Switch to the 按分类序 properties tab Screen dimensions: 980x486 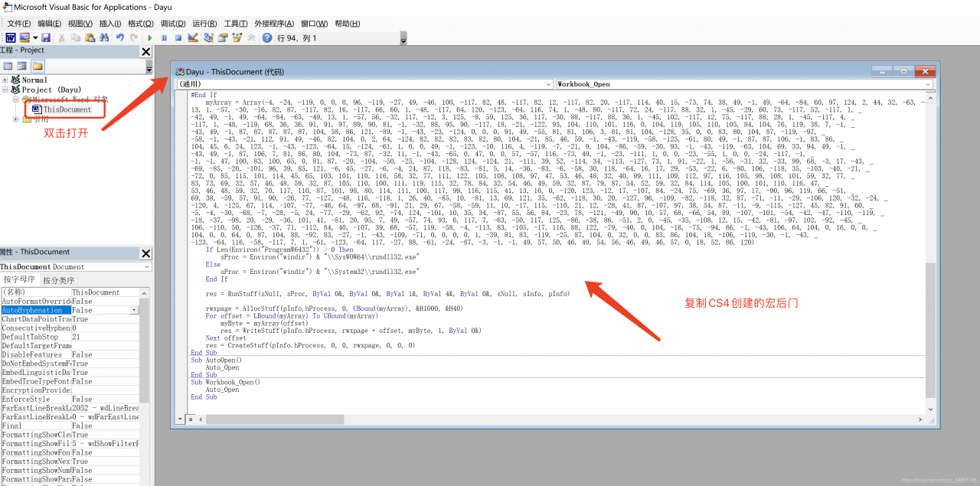click(x=58, y=279)
